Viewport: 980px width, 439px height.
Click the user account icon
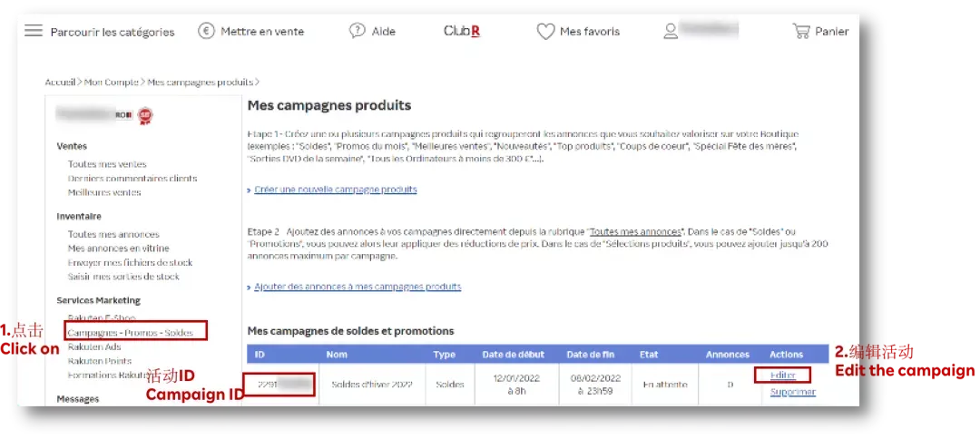pyautogui.click(x=671, y=31)
